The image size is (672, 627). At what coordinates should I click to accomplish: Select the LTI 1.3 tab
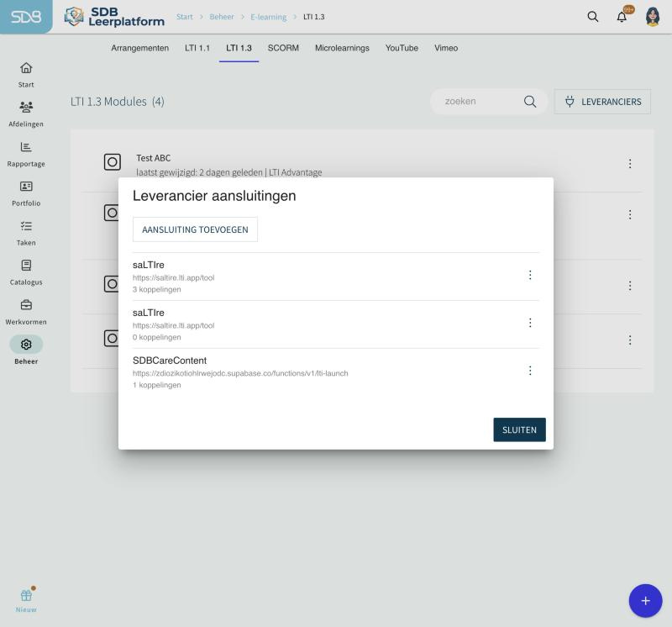(239, 48)
